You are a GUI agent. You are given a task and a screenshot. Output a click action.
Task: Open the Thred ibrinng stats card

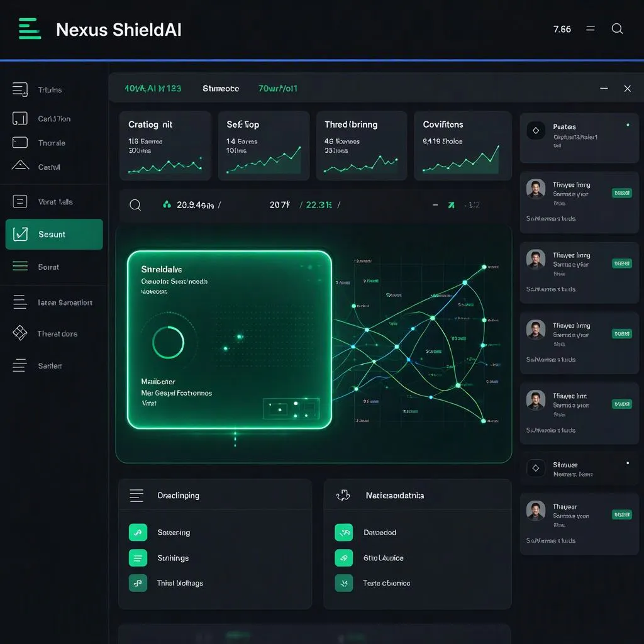362,146
